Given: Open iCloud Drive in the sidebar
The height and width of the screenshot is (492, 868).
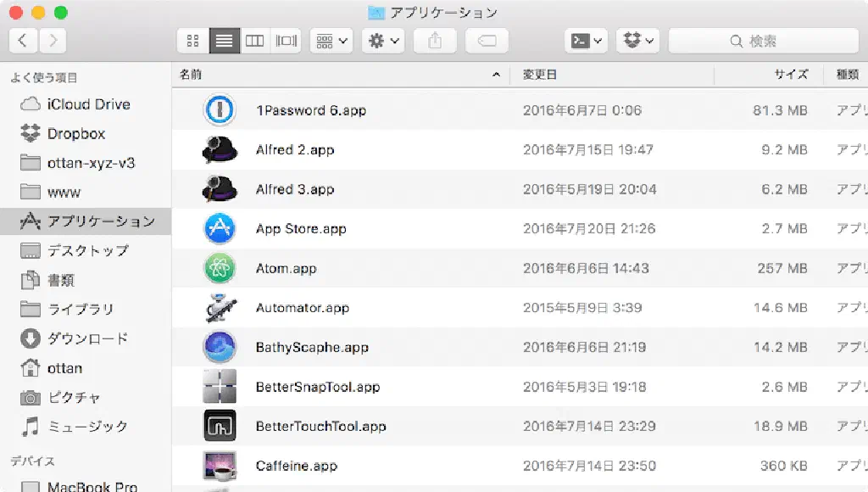Looking at the screenshot, I should tap(88, 104).
